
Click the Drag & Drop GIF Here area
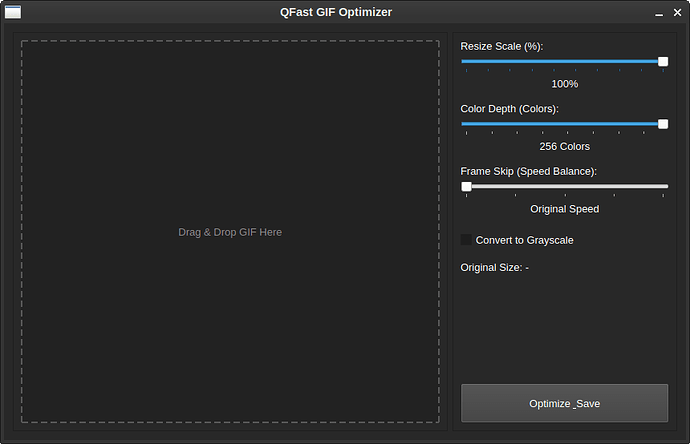[x=230, y=232]
